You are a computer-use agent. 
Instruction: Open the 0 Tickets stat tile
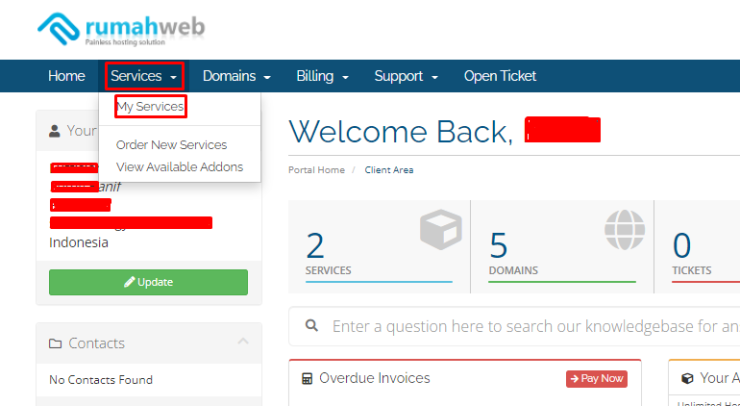pyautogui.click(x=697, y=246)
